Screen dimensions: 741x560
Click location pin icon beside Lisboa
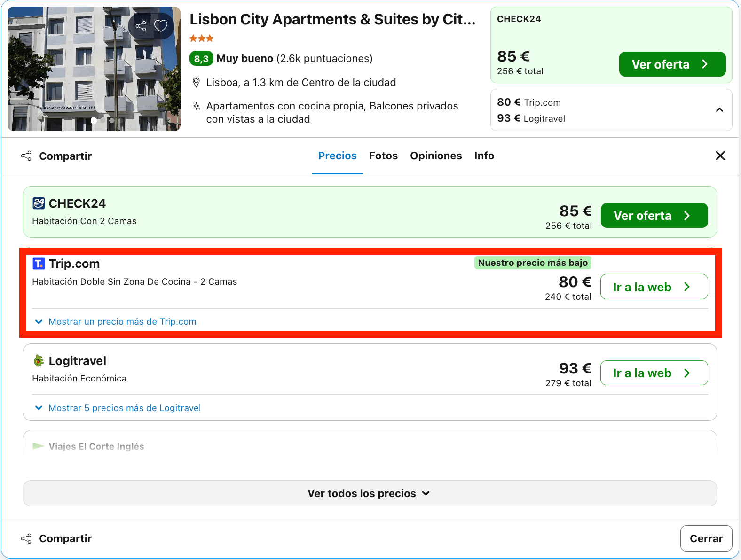tap(197, 83)
